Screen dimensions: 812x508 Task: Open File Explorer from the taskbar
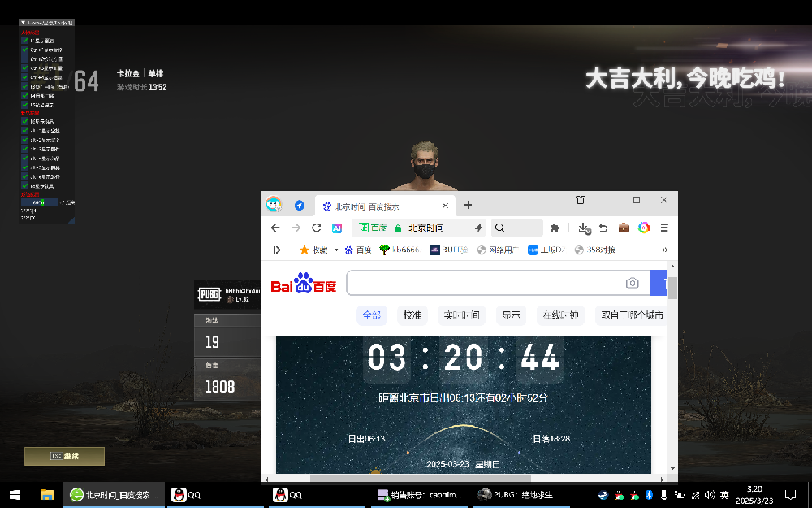click(46, 494)
